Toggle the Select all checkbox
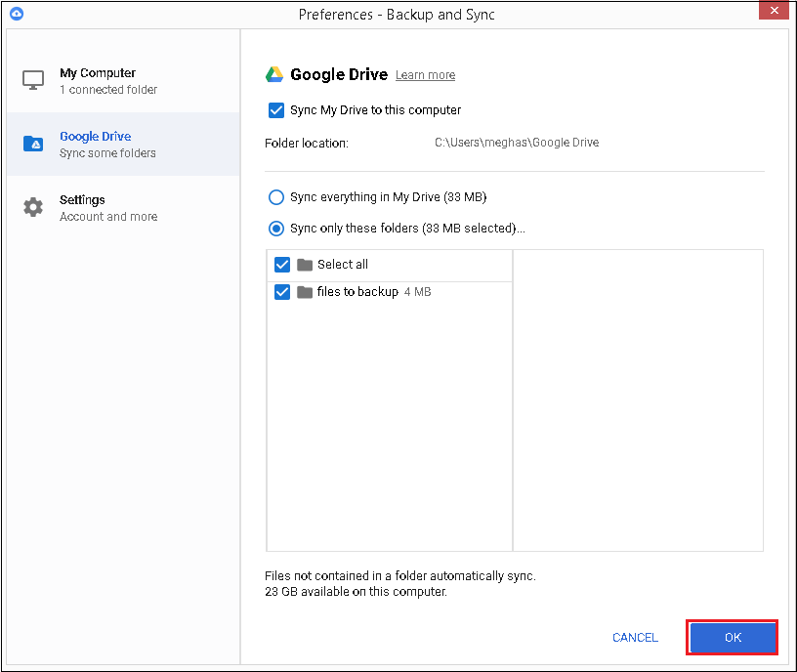Screen dimensions: 797x672 tap(282, 265)
